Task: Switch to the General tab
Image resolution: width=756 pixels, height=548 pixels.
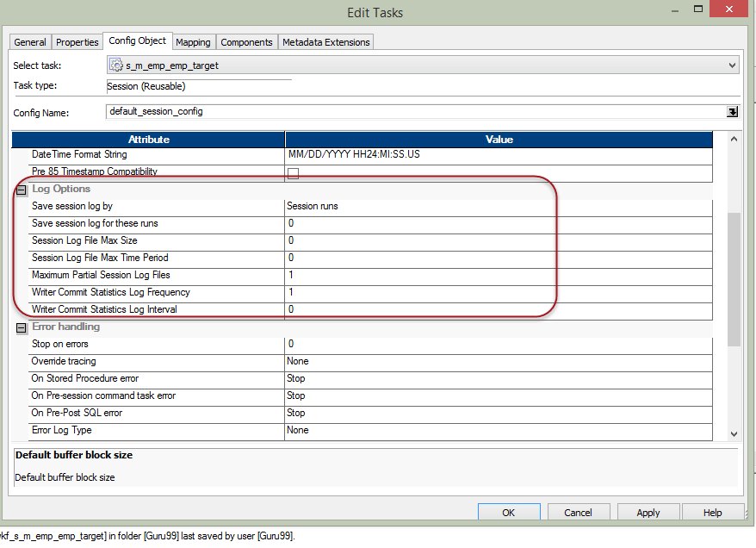Action: point(30,42)
